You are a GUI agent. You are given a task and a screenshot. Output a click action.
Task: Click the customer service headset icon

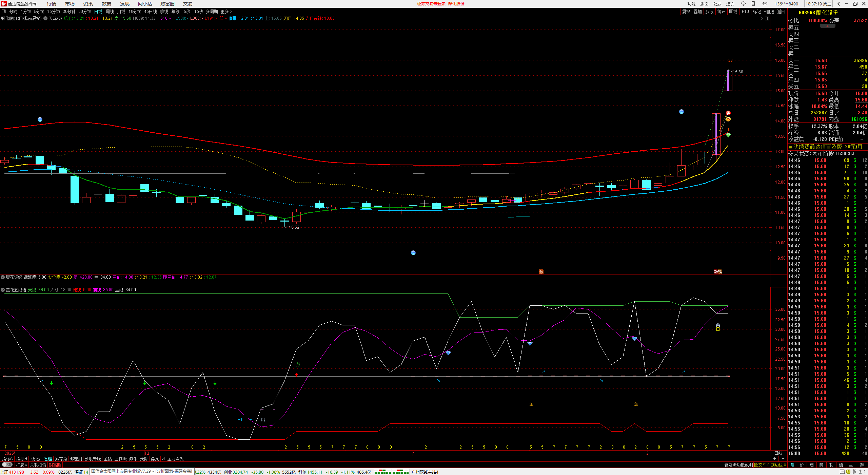click(743, 4)
